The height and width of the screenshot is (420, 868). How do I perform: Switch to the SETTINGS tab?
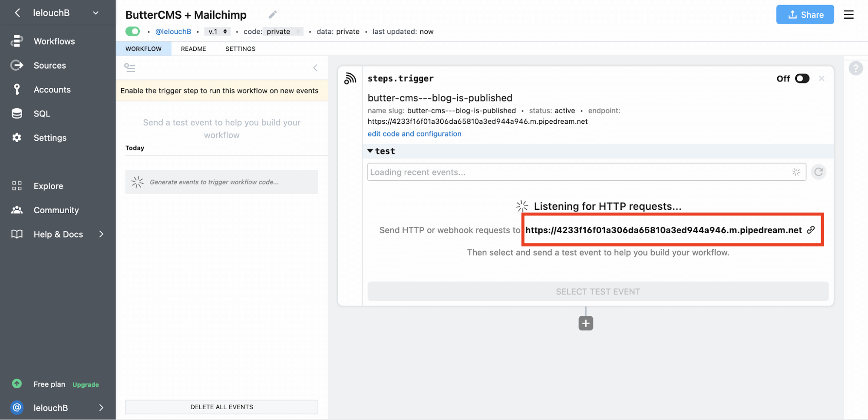pyautogui.click(x=240, y=49)
